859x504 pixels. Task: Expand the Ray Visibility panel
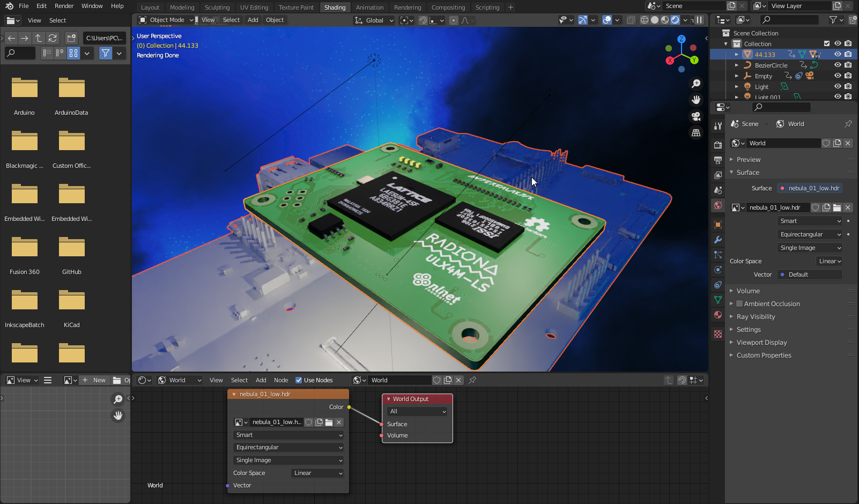coord(756,316)
